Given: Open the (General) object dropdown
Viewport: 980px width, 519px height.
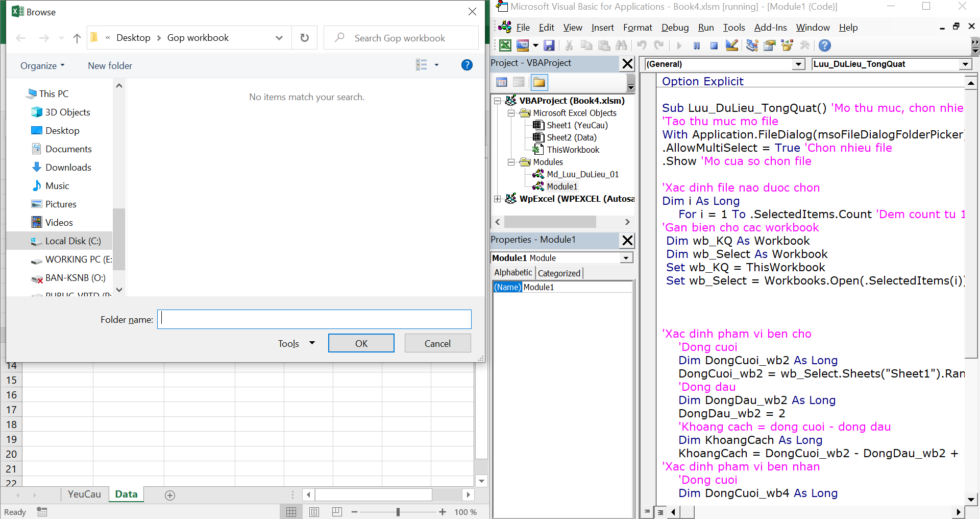Looking at the screenshot, I should click(798, 64).
